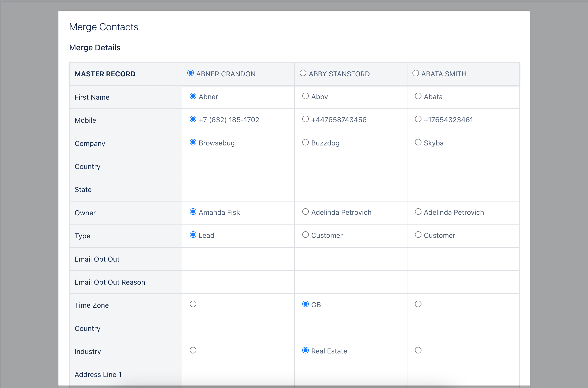Select ABNER CRANDON as master record
Image resolution: width=588 pixels, height=388 pixels.
[191, 73]
